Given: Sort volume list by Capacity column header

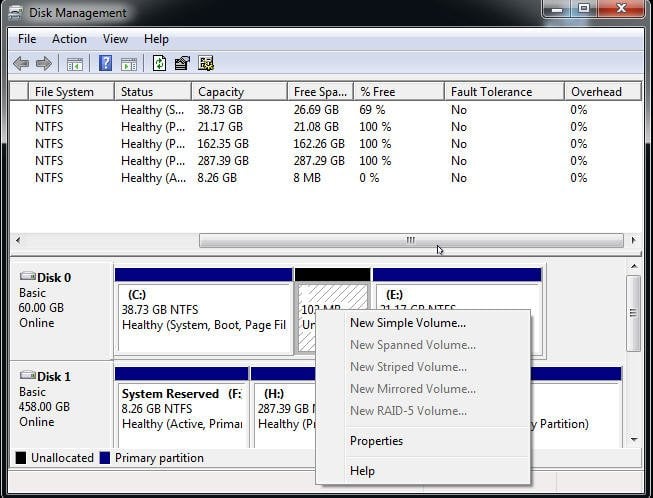Looking at the screenshot, I should [x=220, y=92].
